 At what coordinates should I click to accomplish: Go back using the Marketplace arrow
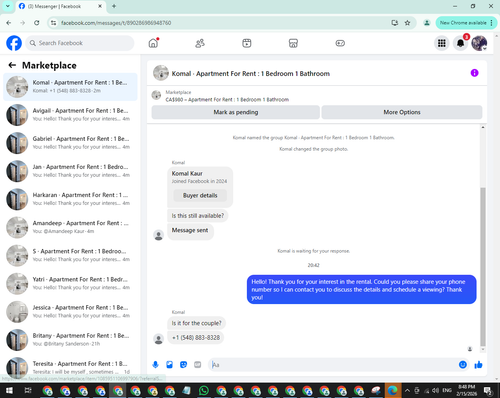[x=12, y=65]
